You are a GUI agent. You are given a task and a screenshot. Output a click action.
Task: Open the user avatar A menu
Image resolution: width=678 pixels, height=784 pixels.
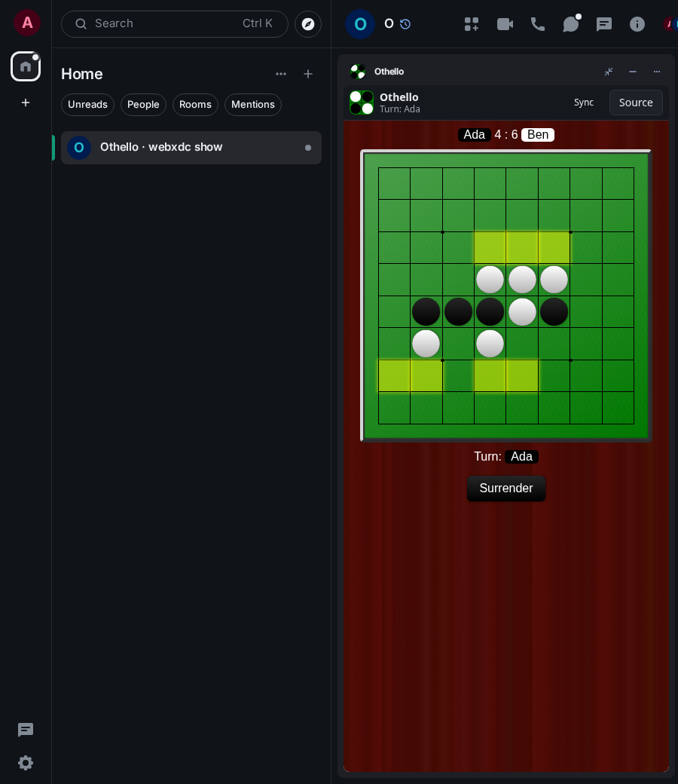click(27, 23)
